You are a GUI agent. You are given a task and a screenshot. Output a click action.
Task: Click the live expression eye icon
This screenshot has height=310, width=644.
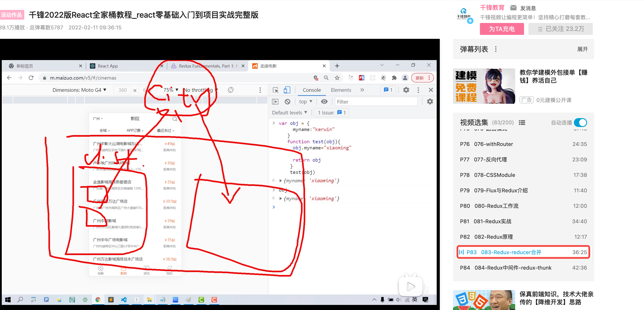pos(324,102)
